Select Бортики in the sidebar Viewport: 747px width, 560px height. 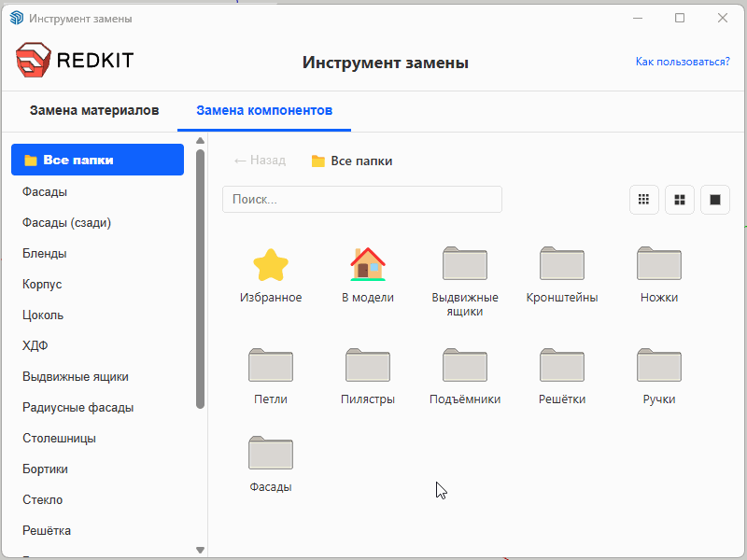point(45,469)
